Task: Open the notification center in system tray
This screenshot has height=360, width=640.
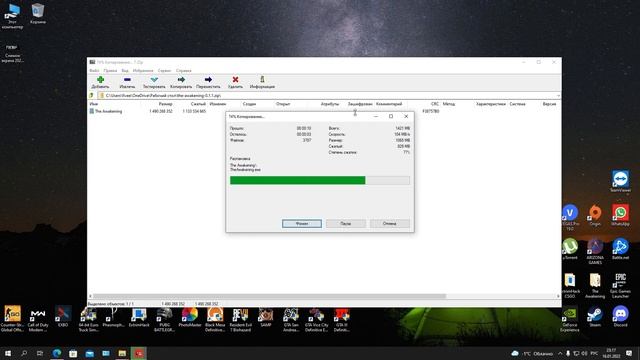Action: (629, 353)
